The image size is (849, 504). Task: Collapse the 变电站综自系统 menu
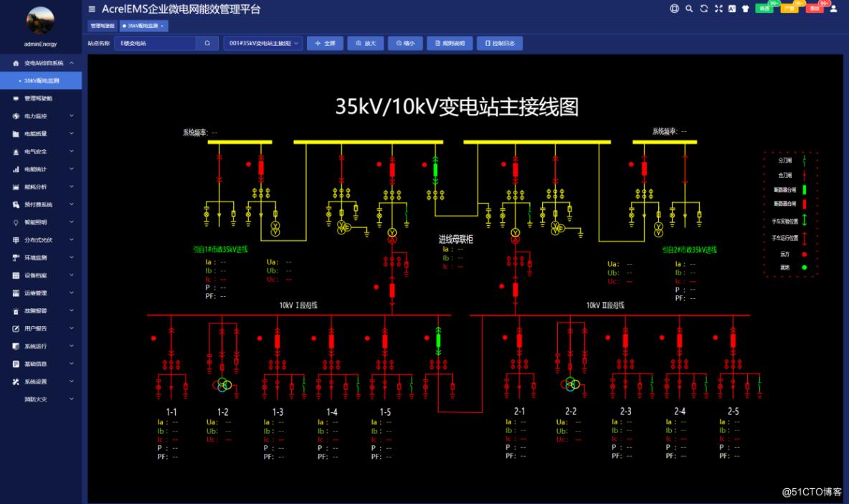41,63
